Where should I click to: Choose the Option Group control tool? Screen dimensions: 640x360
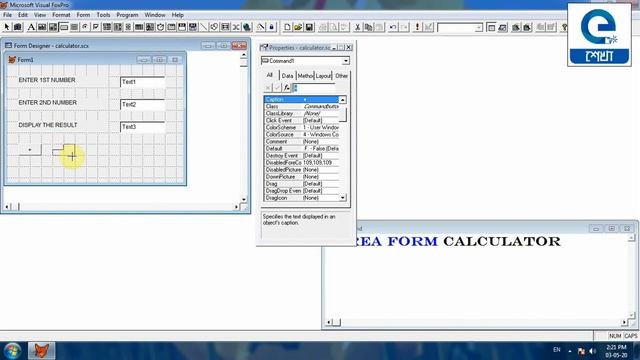pos(85,27)
